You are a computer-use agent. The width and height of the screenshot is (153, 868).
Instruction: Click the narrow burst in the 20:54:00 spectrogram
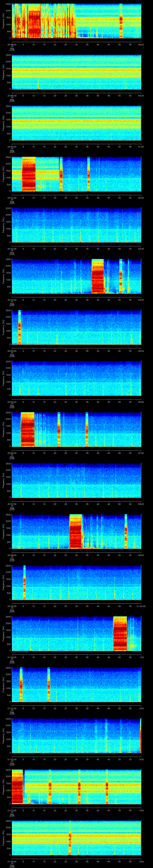click(x=20, y=327)
